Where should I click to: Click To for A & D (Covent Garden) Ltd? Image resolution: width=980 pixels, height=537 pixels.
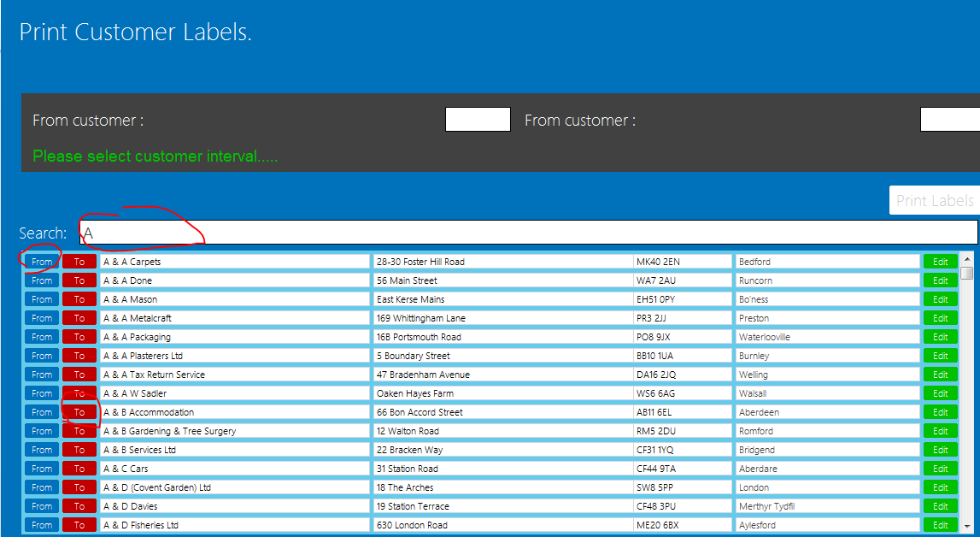79,487
